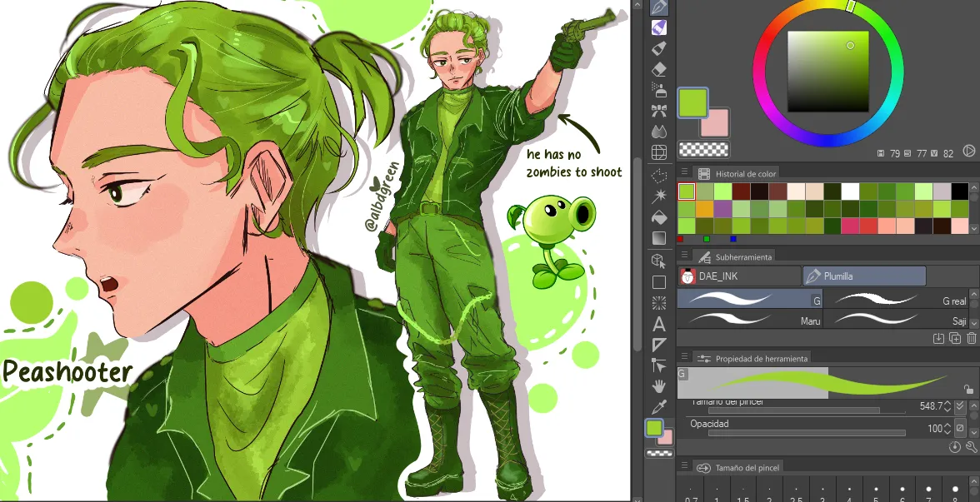Select transparent color in toolbar bottom
The height and width of the screenshot is (502, 980).
(x=658, y=453)
